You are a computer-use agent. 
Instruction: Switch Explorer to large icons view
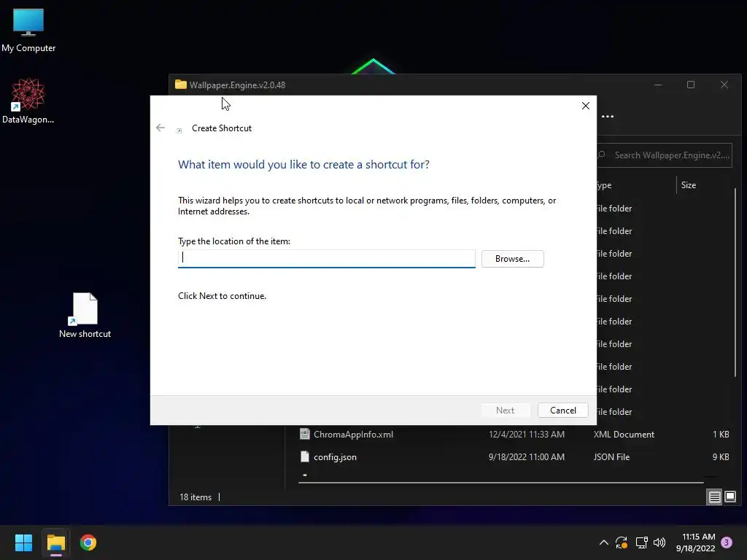coord(730,497)
